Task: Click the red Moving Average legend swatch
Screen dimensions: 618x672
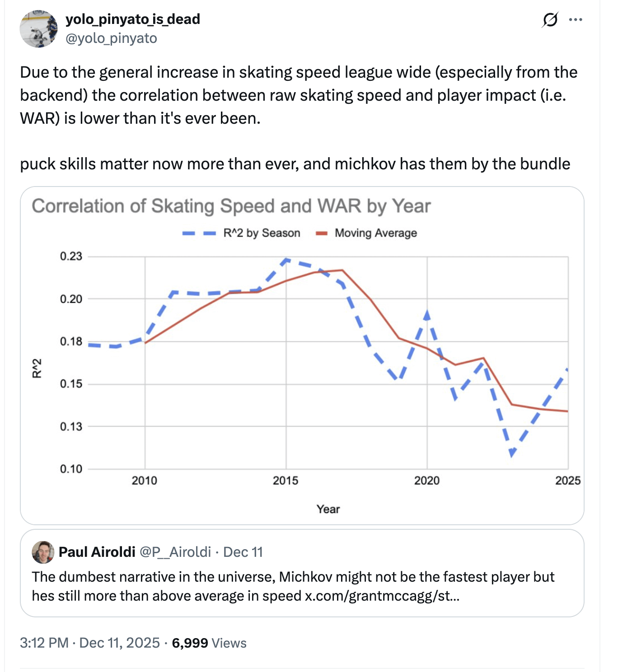Action: pyautogui.click(x=322, y=233)
